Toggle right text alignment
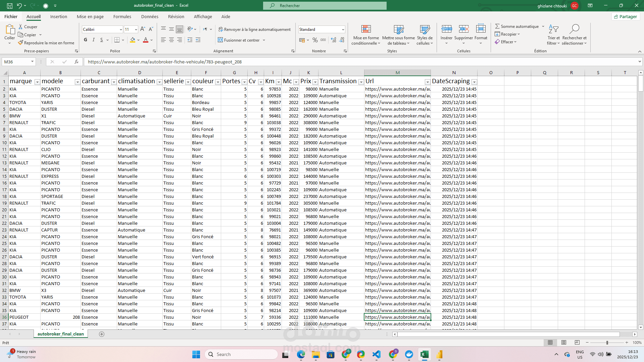644x362 pixels. coord(180,40)
